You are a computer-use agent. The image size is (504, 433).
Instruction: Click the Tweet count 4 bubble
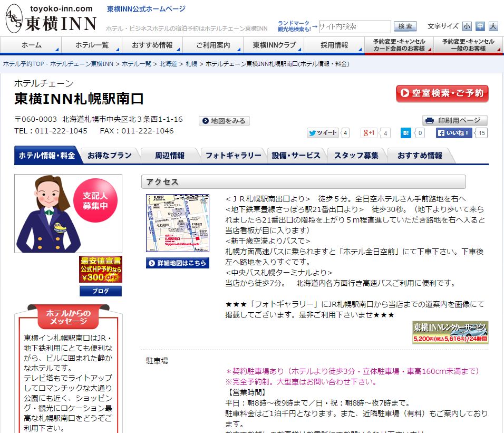click(x=345, y=133)
